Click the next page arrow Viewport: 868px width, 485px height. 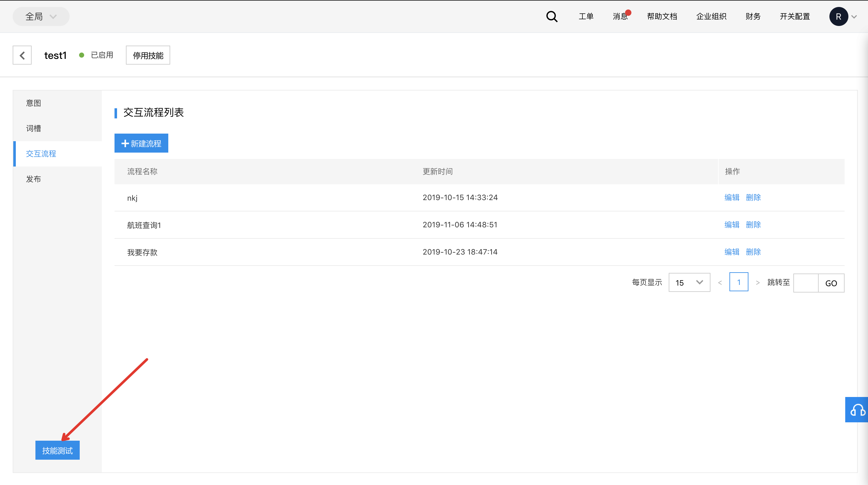758,283
